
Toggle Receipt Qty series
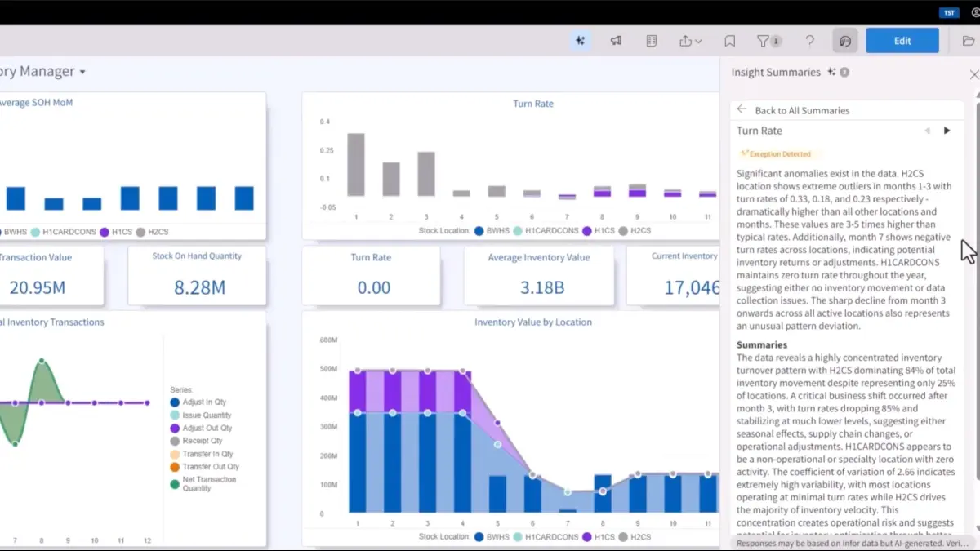point(196,441)
